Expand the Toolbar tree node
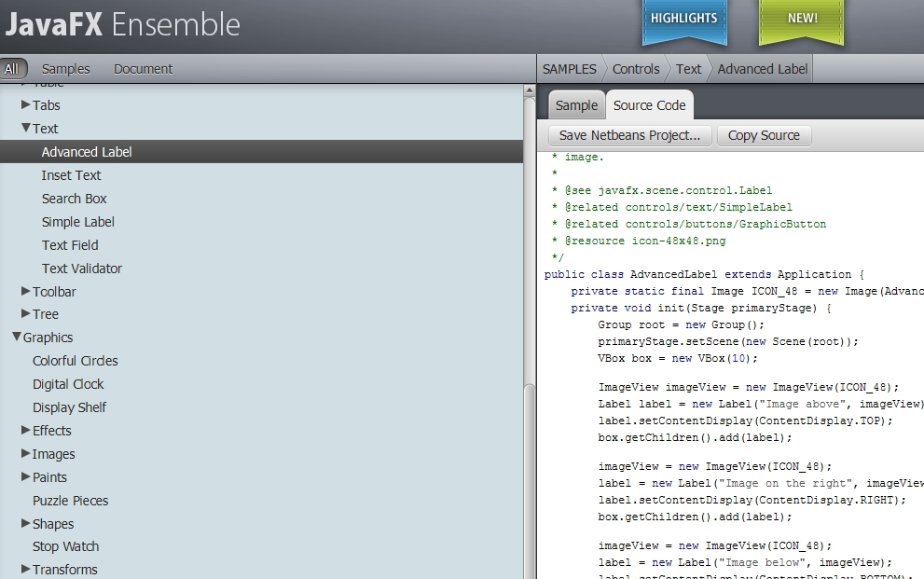This screenshot has height=579, width=924. click(x=26, y=292)
